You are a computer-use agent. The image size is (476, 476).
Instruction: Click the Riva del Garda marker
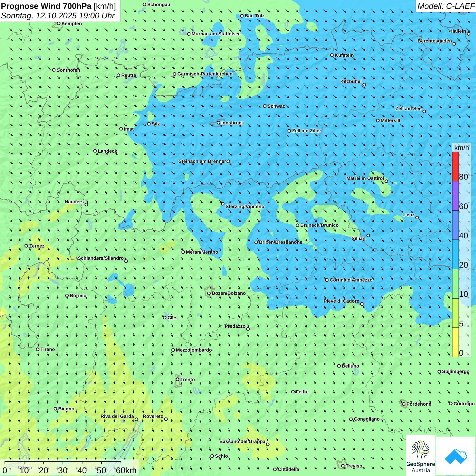(136, 419)
